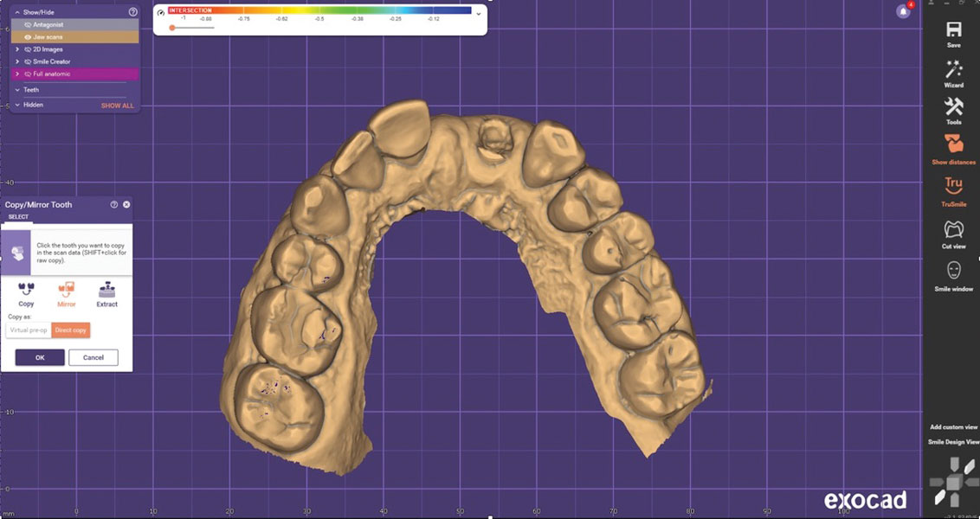The height and width of the screenshot is (519, 980).
Task: Toggle Antagonist visibility
Action: pyautogui.click(x=28, y=24)
